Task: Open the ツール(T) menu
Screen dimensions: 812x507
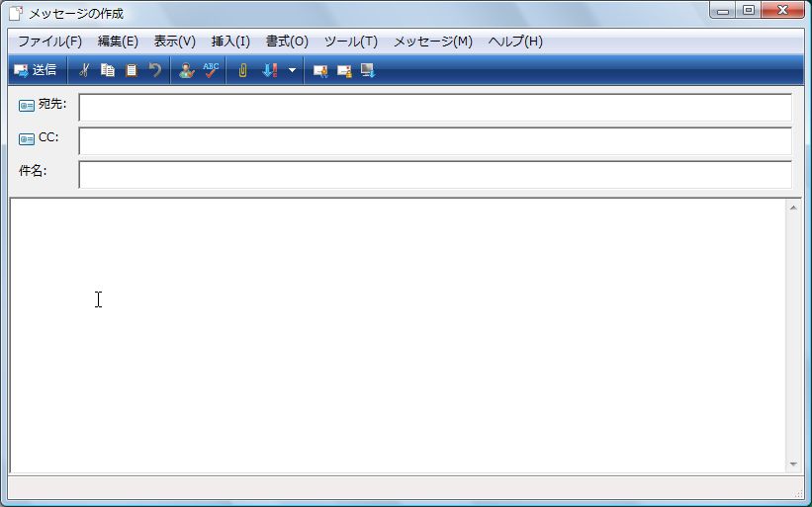Action: pos(351,42)
